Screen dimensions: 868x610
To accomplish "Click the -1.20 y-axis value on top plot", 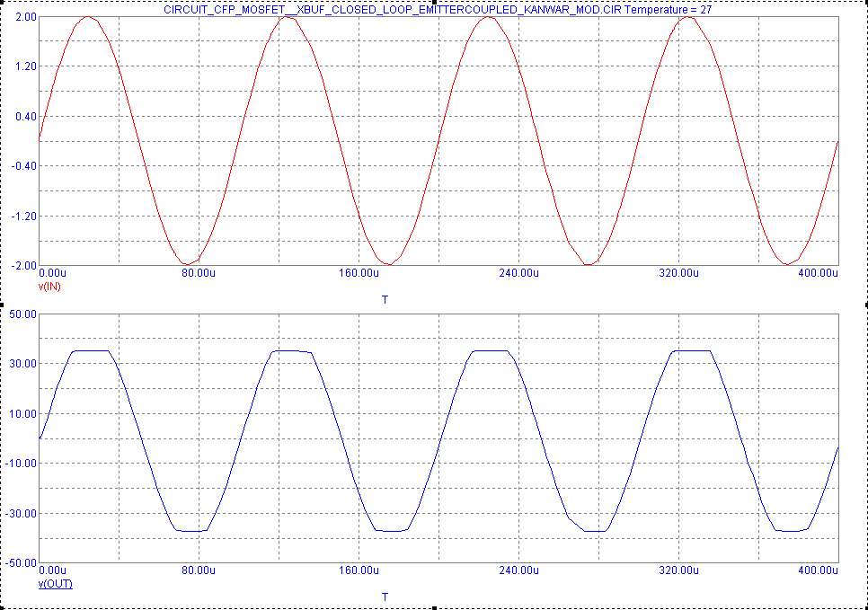I will (24, 216).
